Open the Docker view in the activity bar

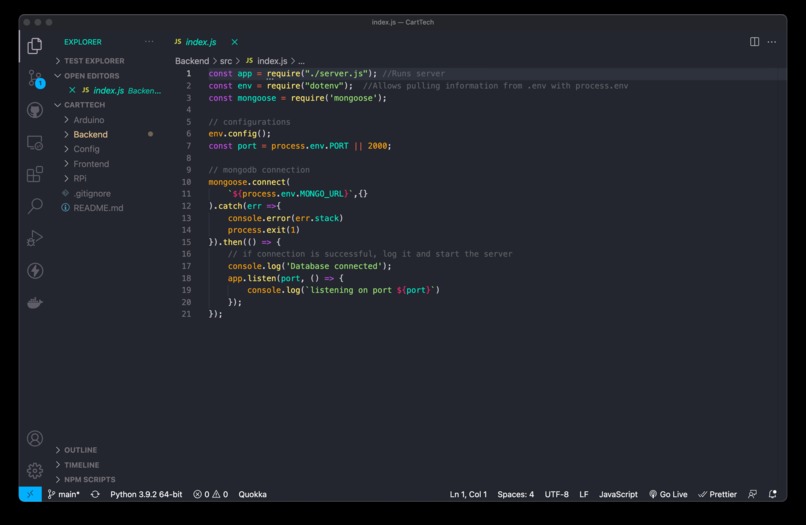tap(34, 303)
